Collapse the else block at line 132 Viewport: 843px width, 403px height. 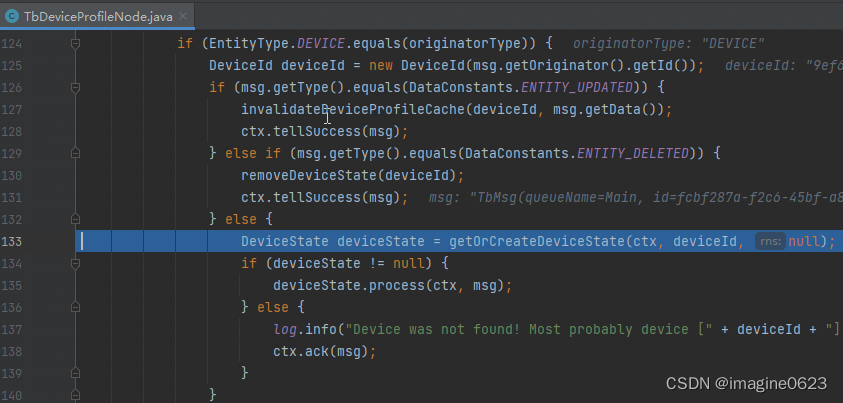[75, 219]
